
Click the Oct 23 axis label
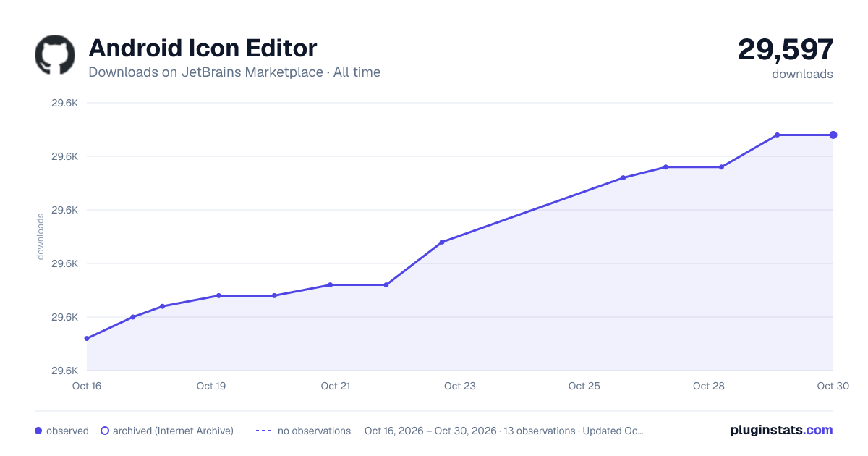460,386
